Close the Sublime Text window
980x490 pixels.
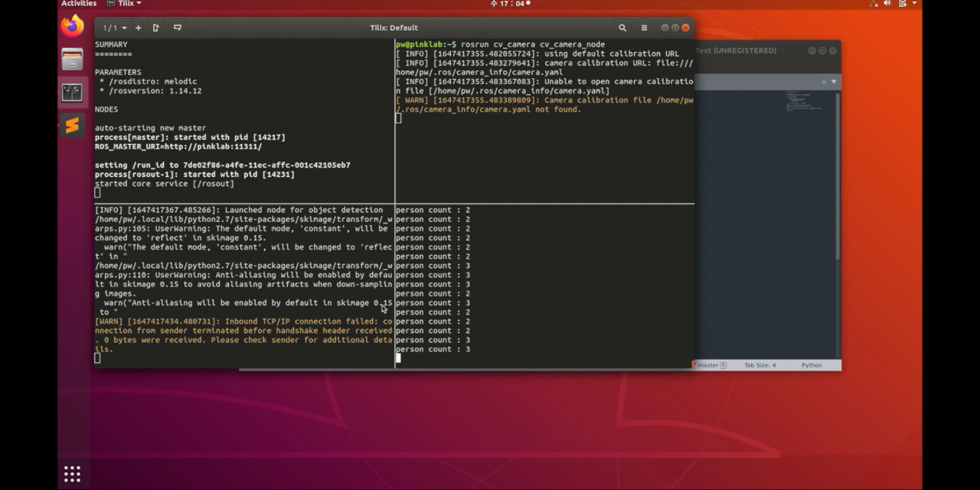coord(833,51)
